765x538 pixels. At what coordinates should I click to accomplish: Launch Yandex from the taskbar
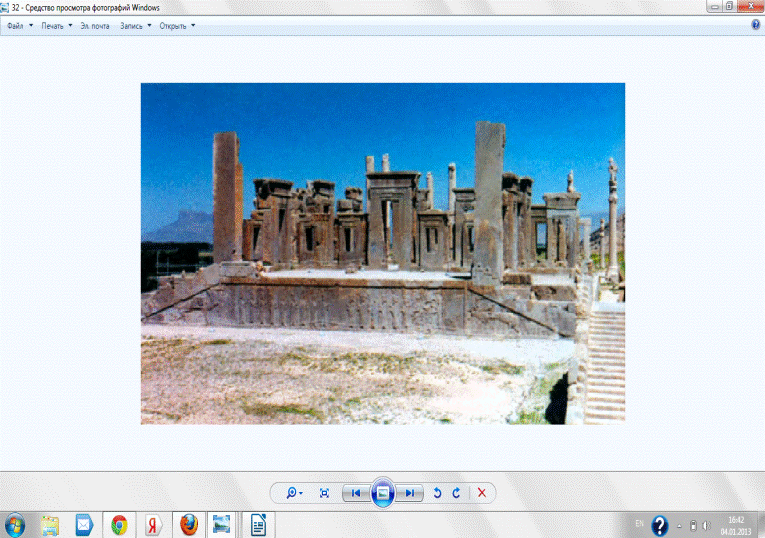pos(153,526)
